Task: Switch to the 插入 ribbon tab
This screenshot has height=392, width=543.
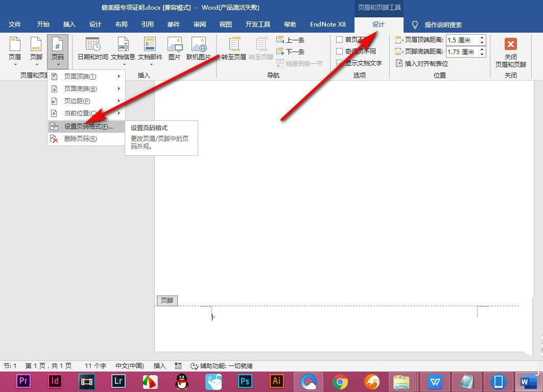Action: coord(69,24)
